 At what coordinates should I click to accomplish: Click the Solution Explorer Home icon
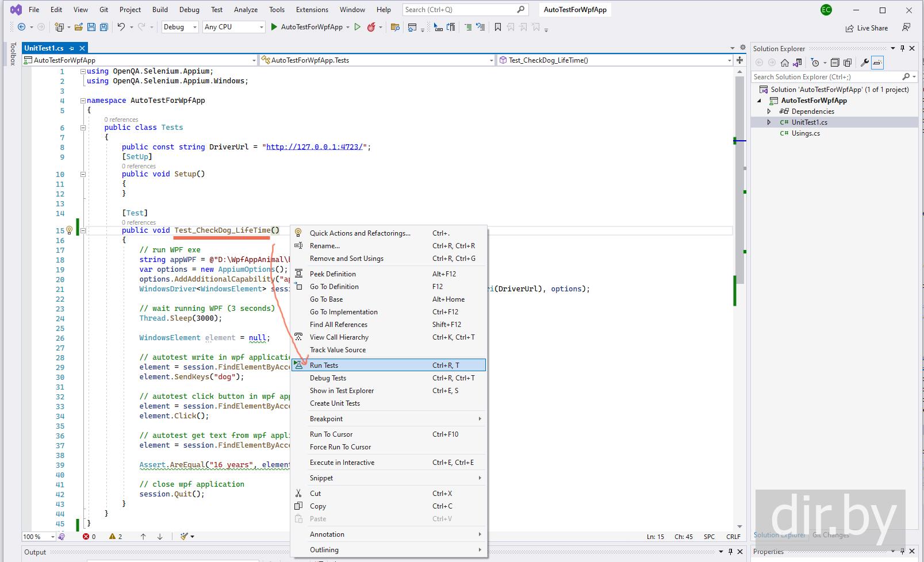(x=784, y=63)
